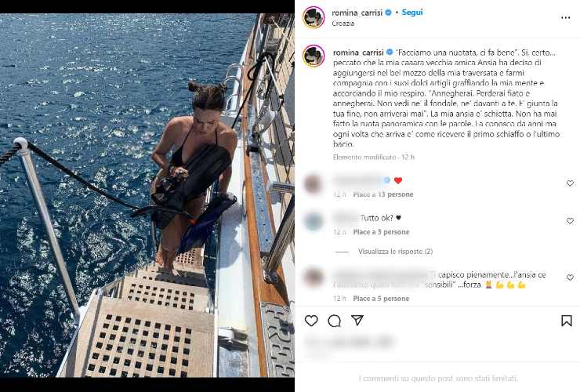The image size is (580, 392).
Task: Open the three-dot more options menu
Action: [x=566, y=17]
